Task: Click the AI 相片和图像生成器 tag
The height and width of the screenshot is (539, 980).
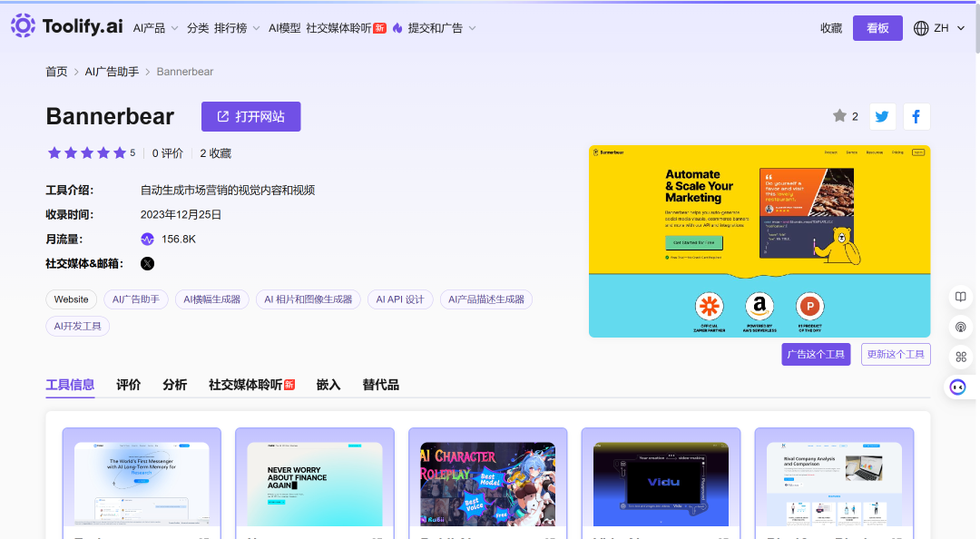Action: (309, 299)
